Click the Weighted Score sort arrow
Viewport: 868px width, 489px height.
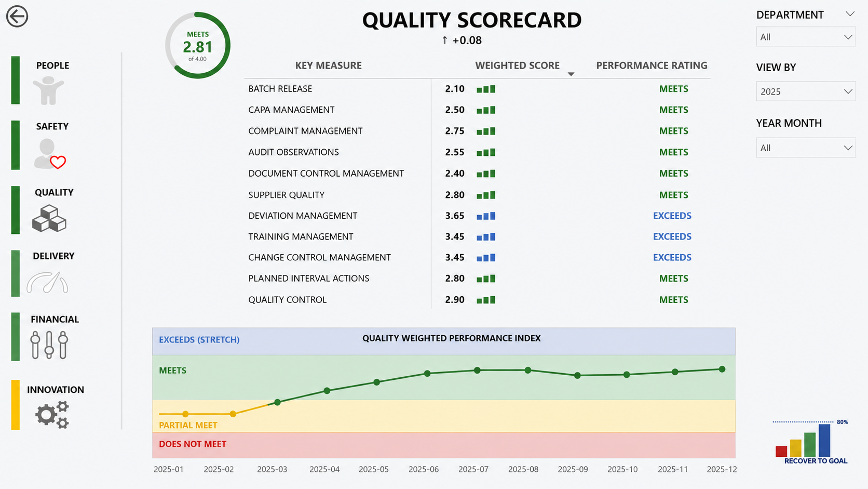[x=571, y=74]
